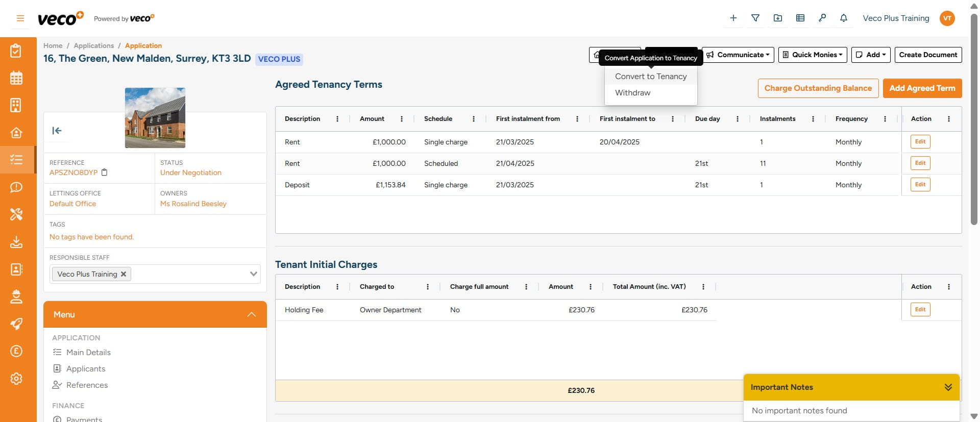Expand the Communicate dropdown

(738, 55)
